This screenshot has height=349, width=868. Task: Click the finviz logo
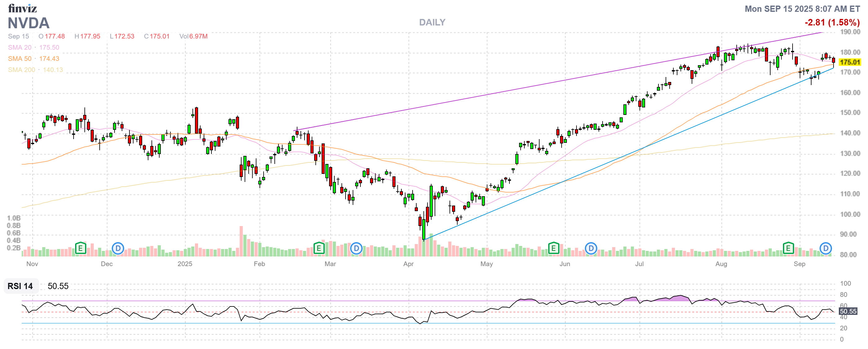click(22, 8)
